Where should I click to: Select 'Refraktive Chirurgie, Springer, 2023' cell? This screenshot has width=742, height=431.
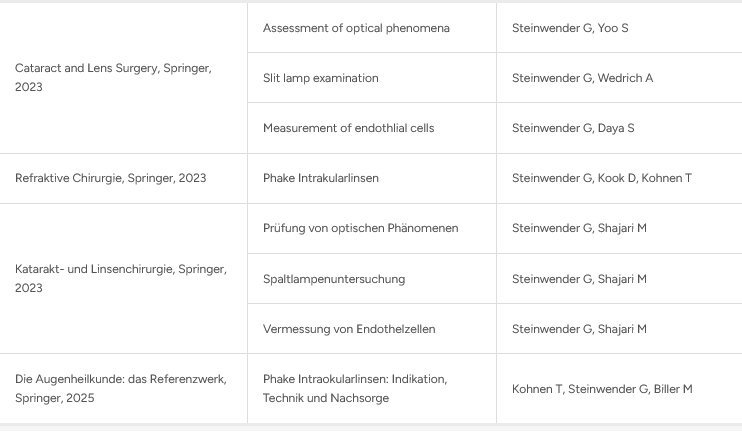pyautogui.click(x=111, y=178)
